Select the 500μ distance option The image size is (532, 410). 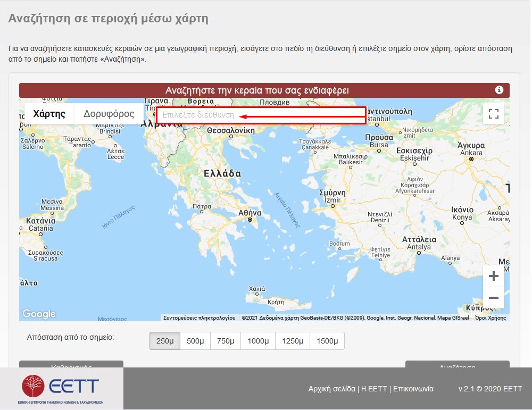point(195,341)
